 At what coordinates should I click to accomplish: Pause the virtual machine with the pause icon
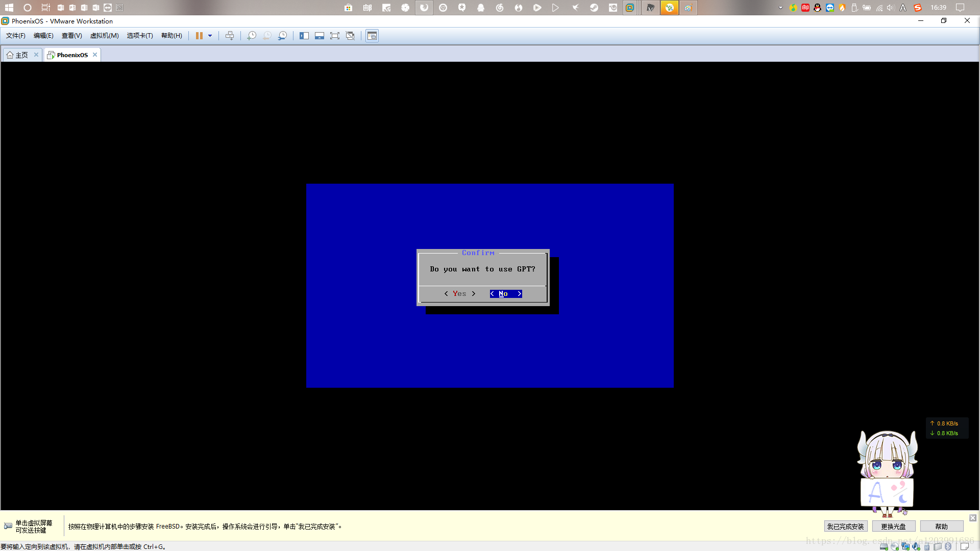click(x=199, y=36)
